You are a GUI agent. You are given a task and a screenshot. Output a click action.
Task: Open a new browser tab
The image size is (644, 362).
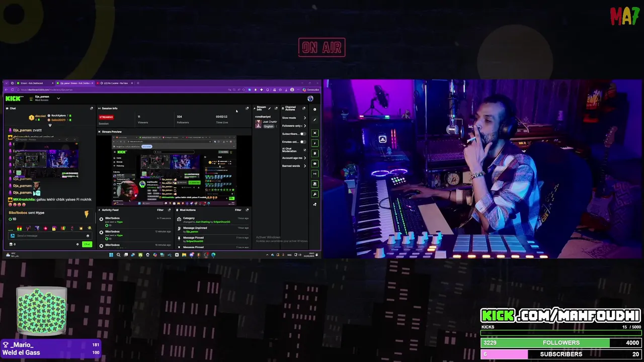click(138, 83)
